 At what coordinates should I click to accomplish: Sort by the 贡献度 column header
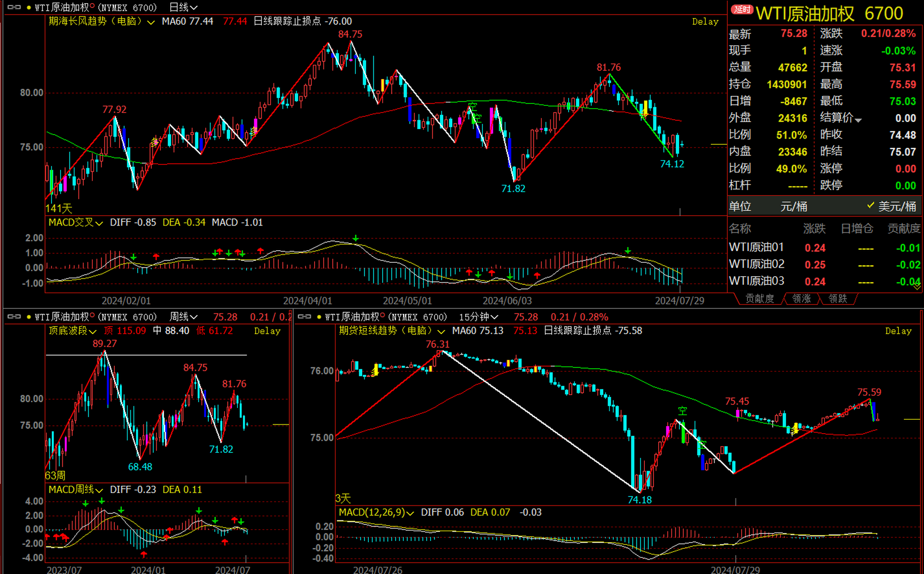[x=904, y=229]
